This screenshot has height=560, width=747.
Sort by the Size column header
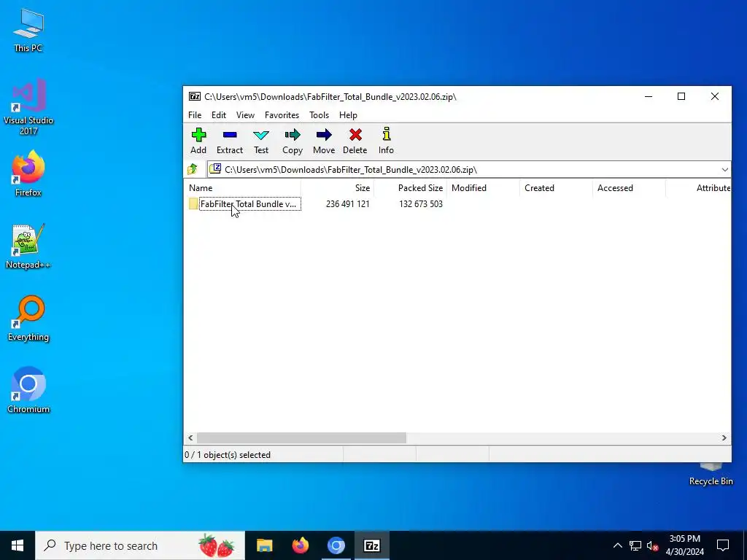[337, 188]
